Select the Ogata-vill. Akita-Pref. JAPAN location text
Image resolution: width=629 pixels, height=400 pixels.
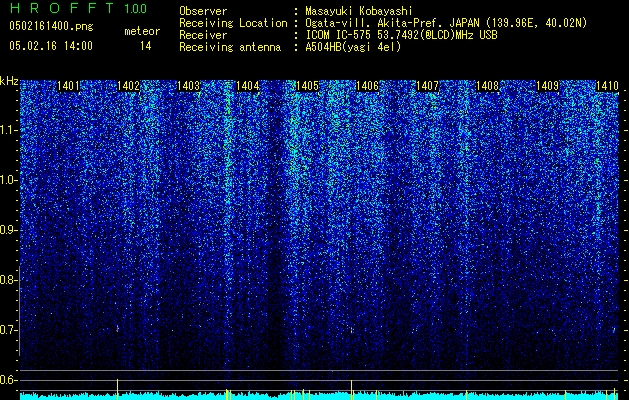(446, 23)
